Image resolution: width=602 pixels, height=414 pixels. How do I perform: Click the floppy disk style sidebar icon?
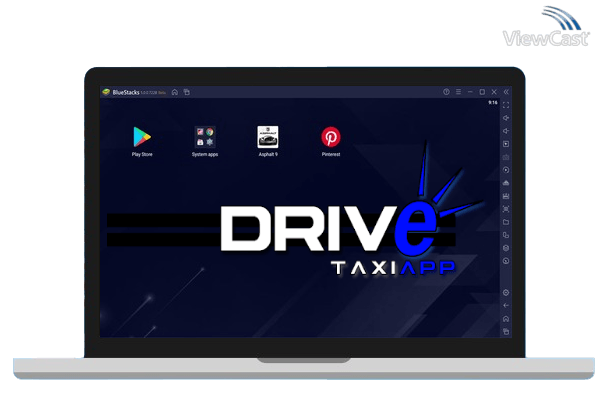[506, 196]
